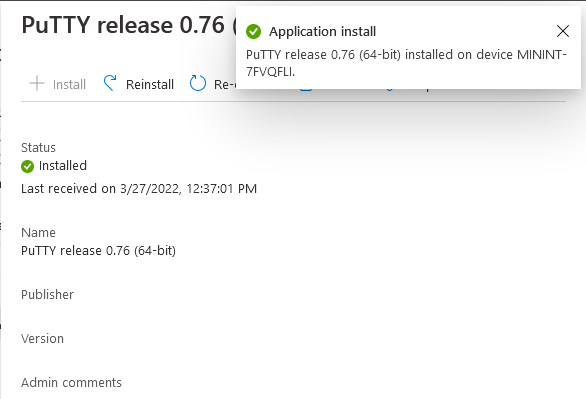
Task: Click the partially hidden Re- toolbar label
Action: click(x=225, y=84)
